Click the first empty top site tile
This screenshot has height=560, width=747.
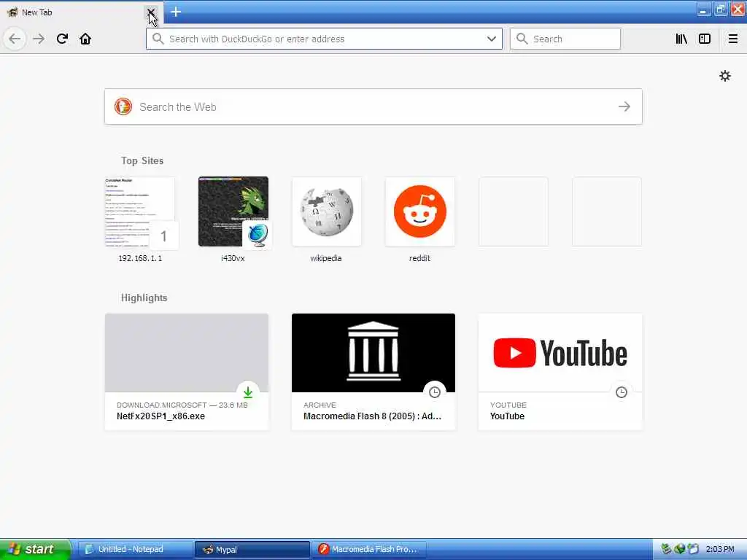(513, 211)
